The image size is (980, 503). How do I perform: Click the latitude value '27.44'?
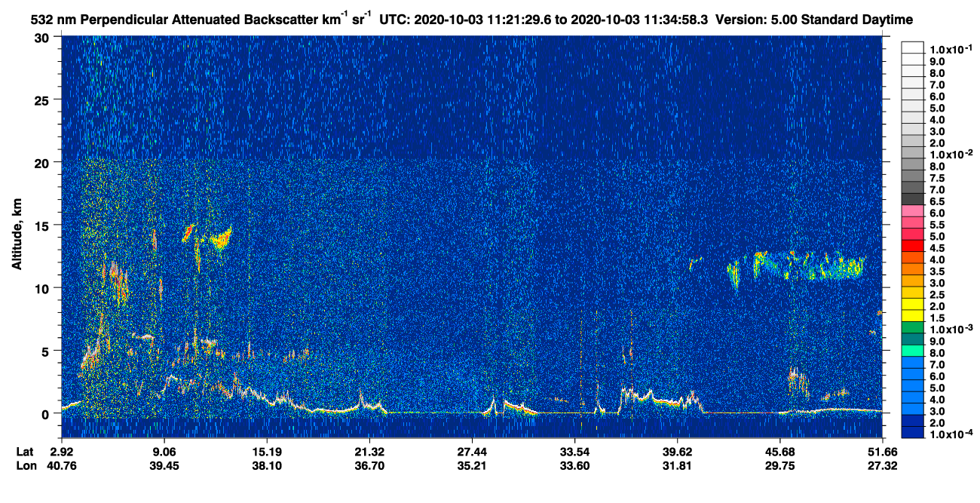click(471, 451)
